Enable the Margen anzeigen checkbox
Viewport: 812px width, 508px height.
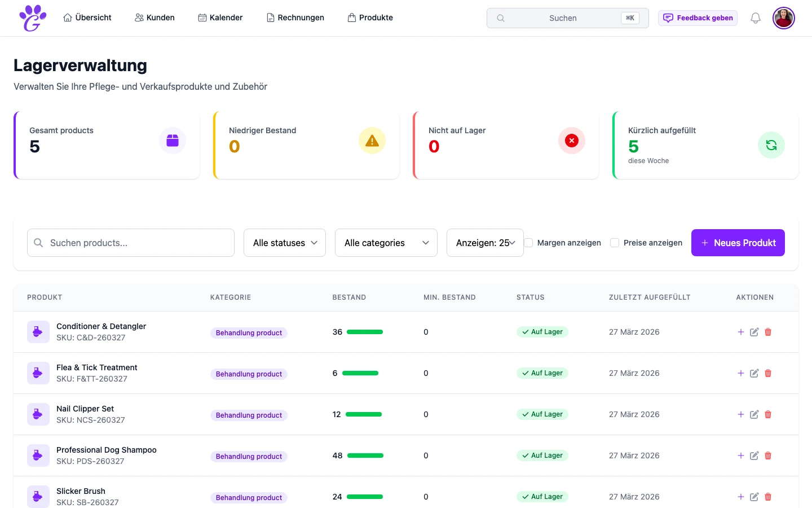(x=529, y=243)
